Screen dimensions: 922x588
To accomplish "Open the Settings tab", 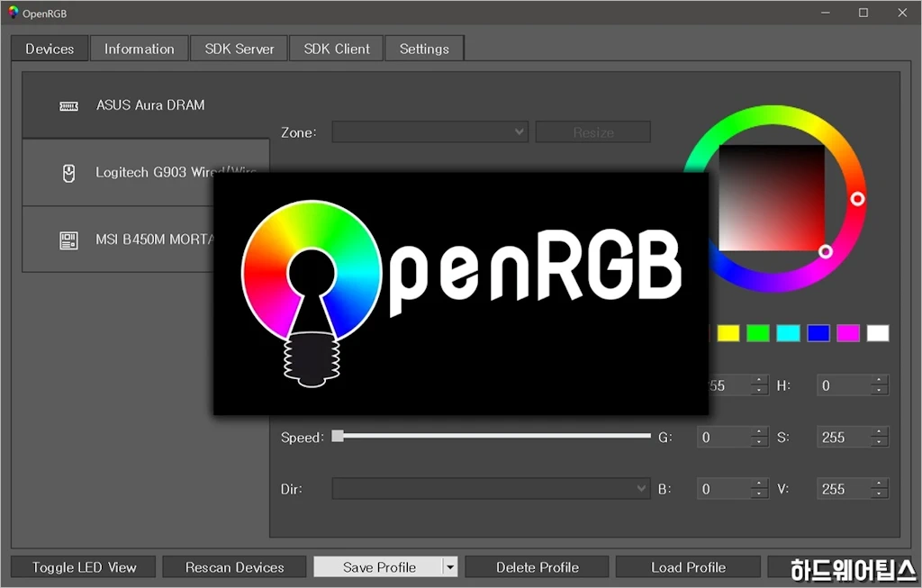I will [424, 49].
